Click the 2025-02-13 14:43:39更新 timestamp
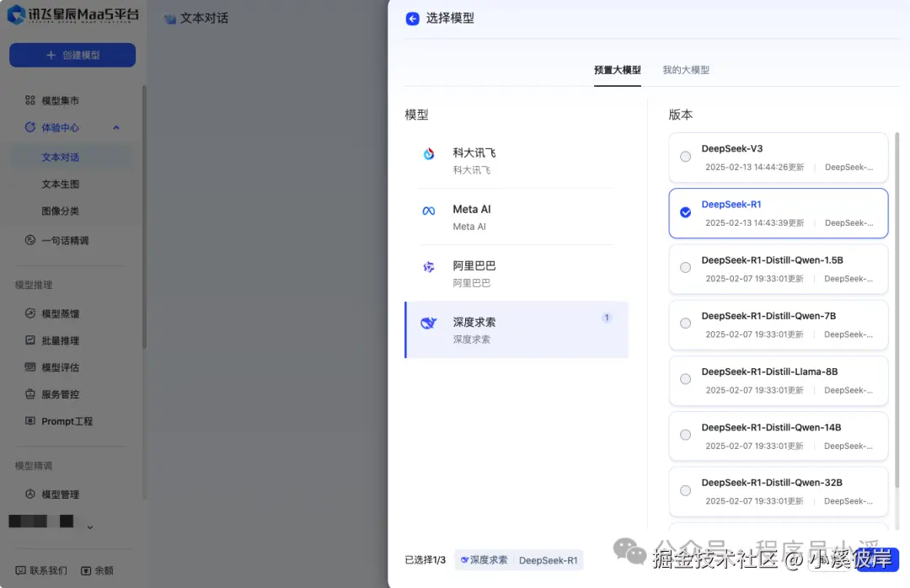The width and height of the screenshot is (910, 588). coord(754,223)
